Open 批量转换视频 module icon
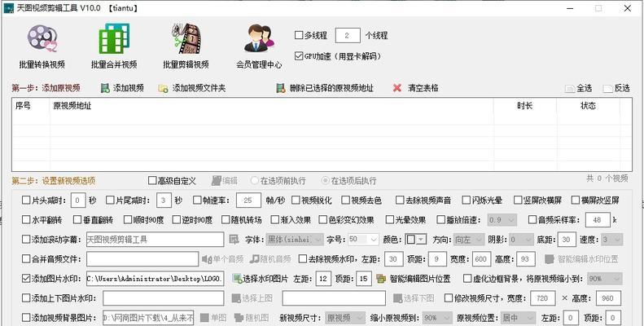644x326 pixels. coord(42,39)
